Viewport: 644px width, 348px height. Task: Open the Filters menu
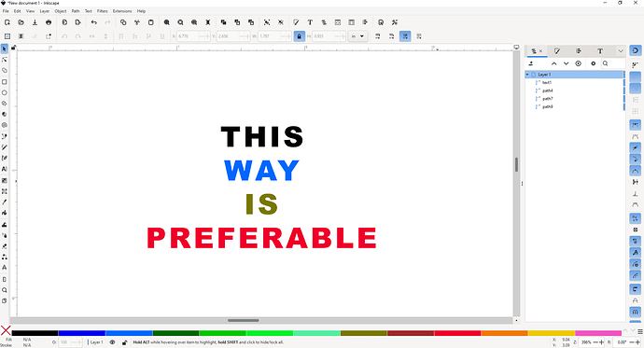[x=103, y=11]
